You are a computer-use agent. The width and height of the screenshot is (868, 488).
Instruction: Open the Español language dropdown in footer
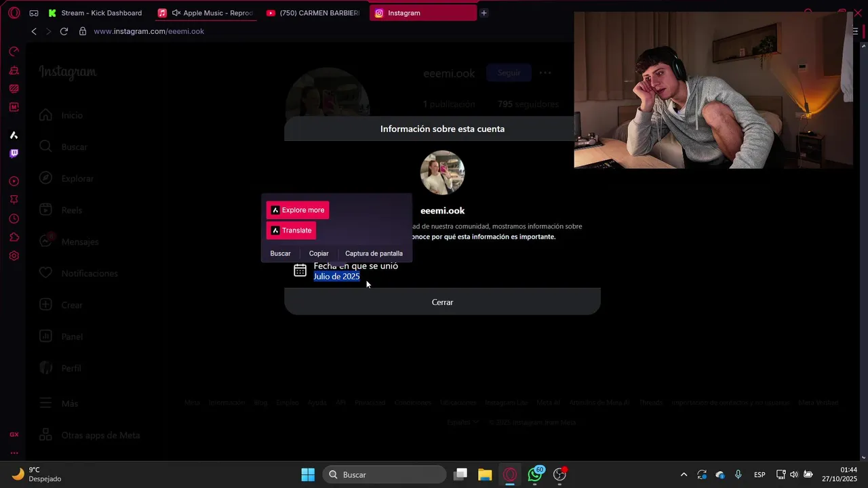(x=463, y=422)
